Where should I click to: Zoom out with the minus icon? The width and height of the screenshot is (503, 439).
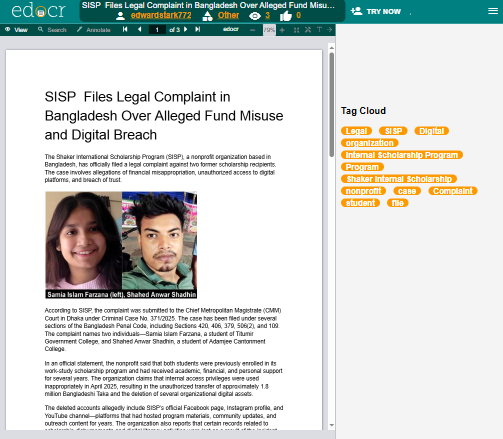tap(253, 30)
